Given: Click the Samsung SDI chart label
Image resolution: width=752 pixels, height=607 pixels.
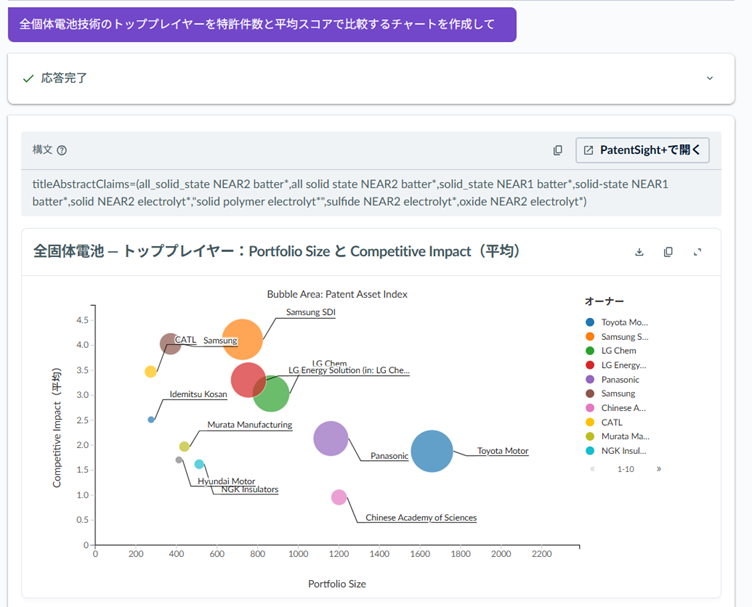Looking at the screenshot, I should coord(311,312).
